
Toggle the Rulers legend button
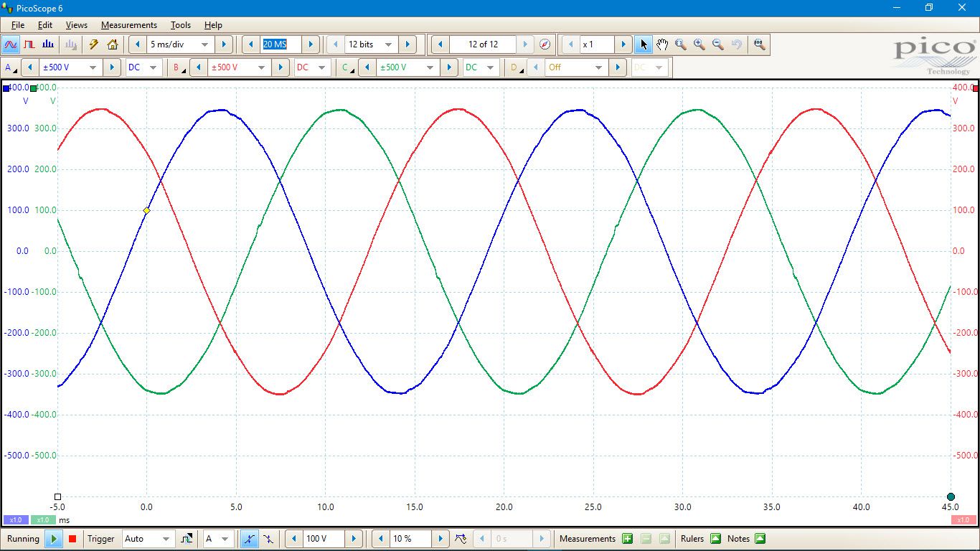[x=715, y=539]
